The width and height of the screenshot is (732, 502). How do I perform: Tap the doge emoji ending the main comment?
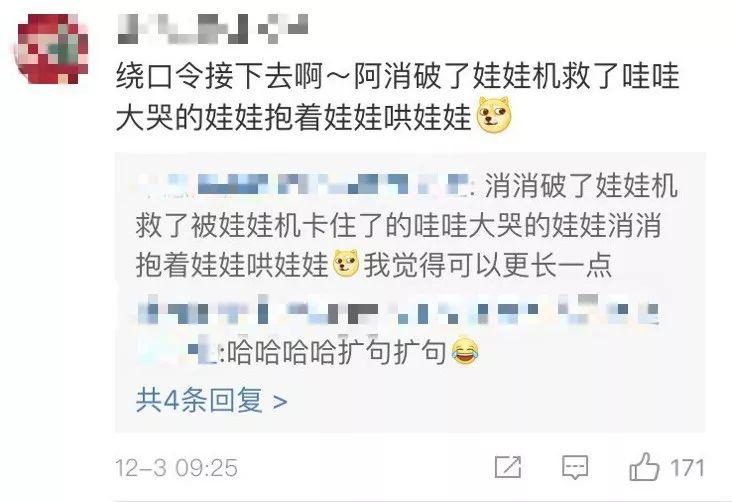pos(493,115)
